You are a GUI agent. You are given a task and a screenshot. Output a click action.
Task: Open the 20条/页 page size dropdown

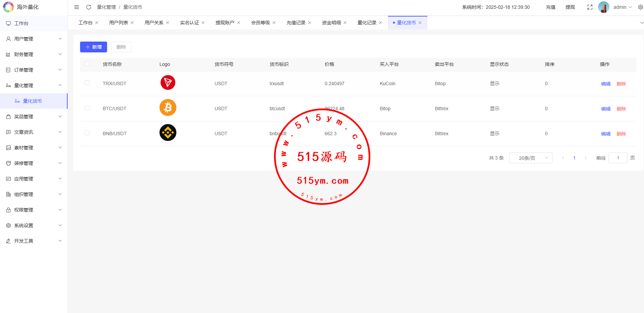tap(530, 158)
